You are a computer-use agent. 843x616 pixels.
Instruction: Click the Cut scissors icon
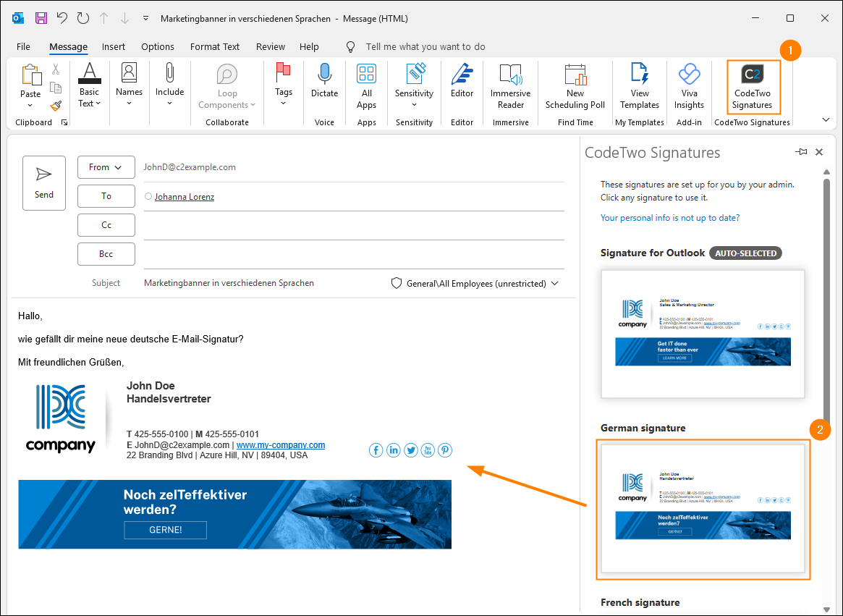(x=56, y=69)
